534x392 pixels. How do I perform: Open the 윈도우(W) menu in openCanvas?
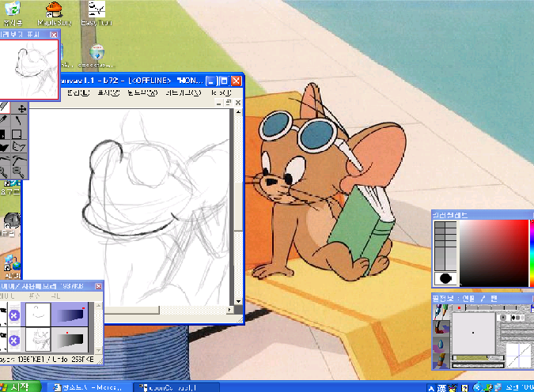click(x=142, y=92)
